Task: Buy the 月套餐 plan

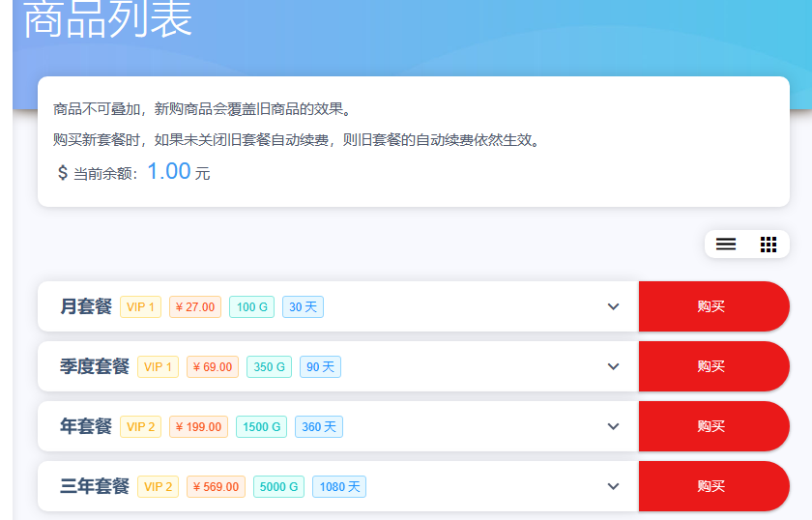Action: click(x=712, y=306)
